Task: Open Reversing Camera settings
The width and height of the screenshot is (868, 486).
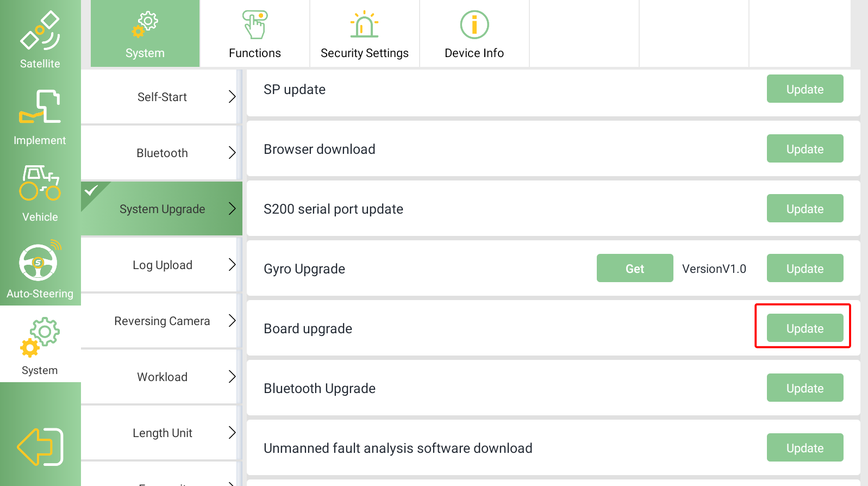Action: [162, 321]
